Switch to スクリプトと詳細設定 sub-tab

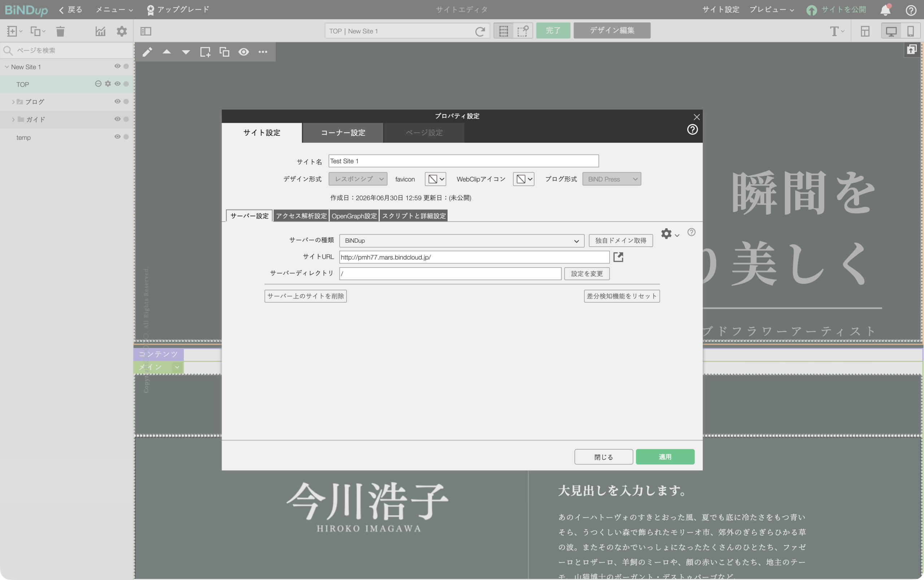pos(414,216)
